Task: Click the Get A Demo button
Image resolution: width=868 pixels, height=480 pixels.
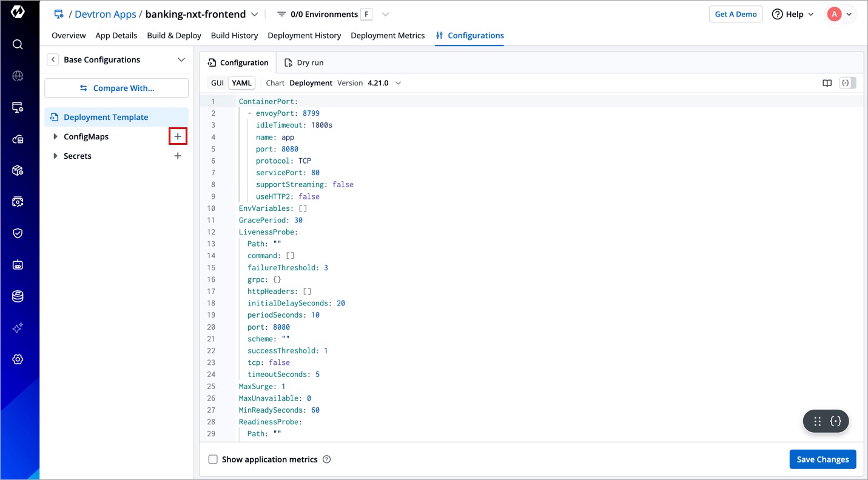Action: pos(735,15)
